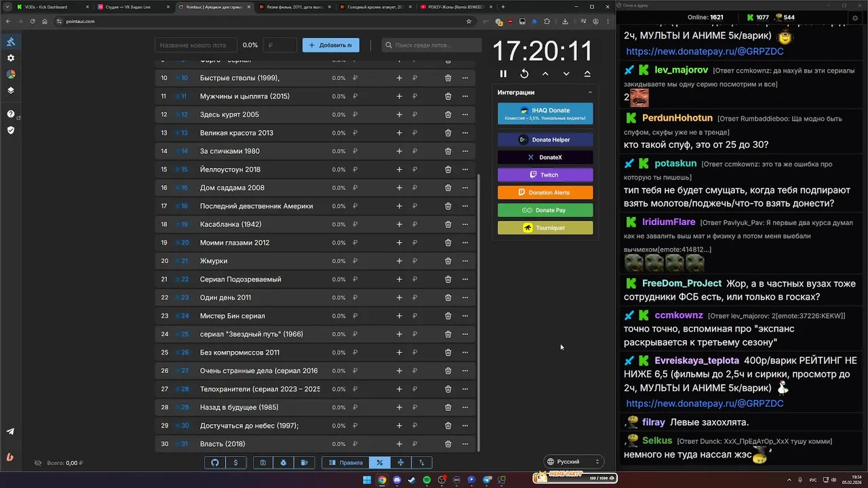Open more options for Дом саддама 2008
This screenshot has width=868, height=488.
click(x=465, y=188)
